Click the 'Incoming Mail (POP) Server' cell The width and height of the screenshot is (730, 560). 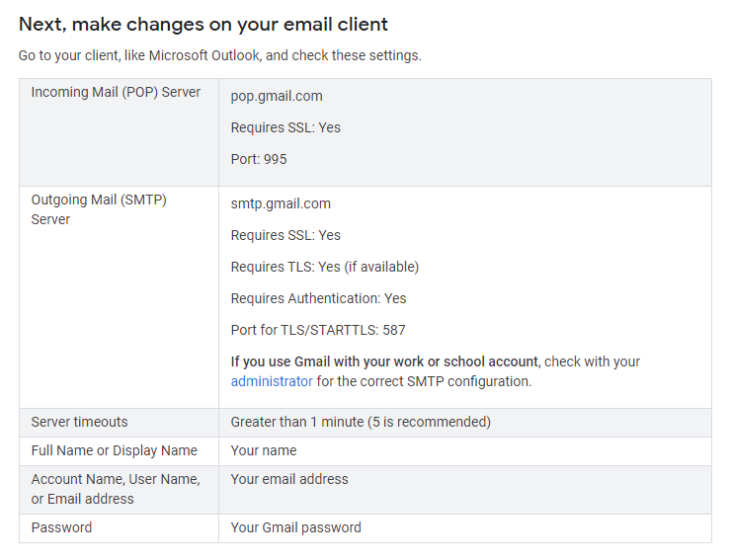[x=116, y=92]
